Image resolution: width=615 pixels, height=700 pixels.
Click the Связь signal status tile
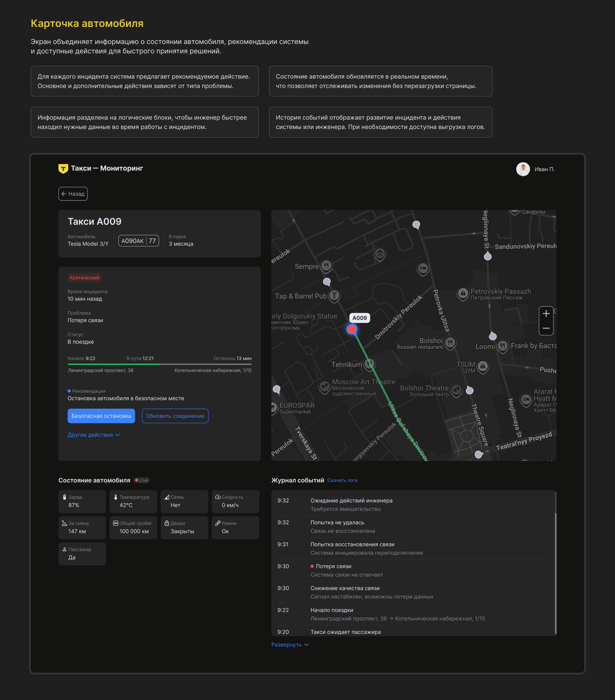184,501
